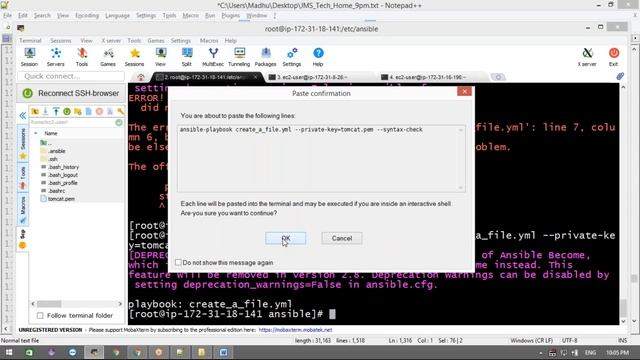Open the Encoding menu in Notepad++
640x360 pixels.
coord(87,16)
